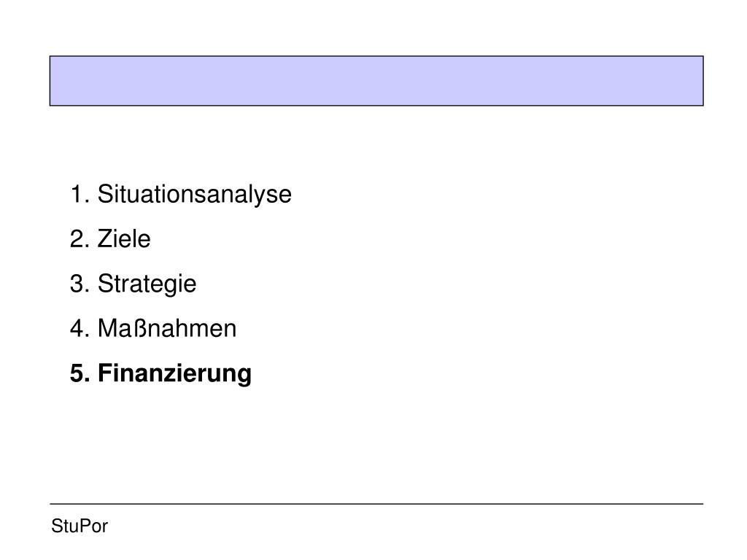Click the empty lavender title box
Screen dimensions: 747x560
[x=376, y=81]
